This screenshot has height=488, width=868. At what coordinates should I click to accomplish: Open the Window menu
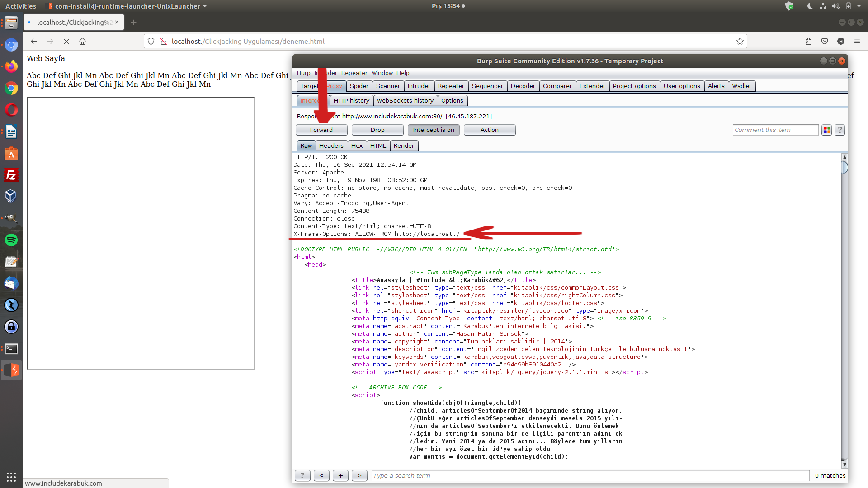click(x=382, y=73)
